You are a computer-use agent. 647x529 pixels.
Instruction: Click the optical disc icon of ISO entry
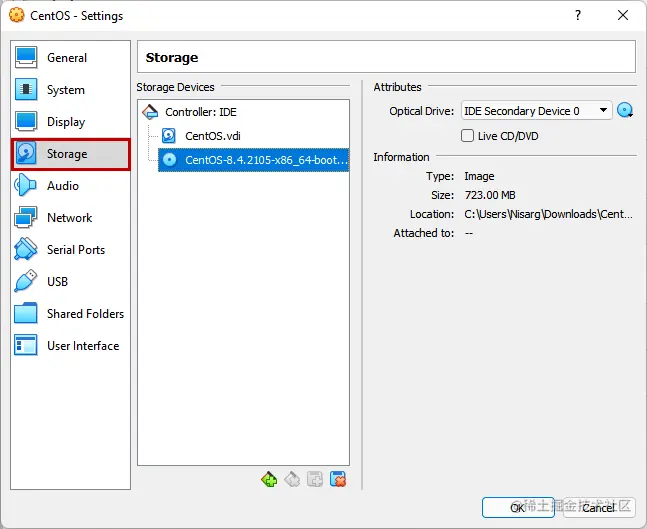click(169, 160)
